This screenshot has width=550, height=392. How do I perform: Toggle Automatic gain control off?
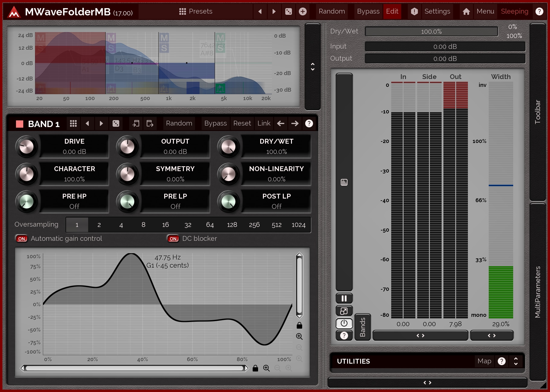coord(22,239)
